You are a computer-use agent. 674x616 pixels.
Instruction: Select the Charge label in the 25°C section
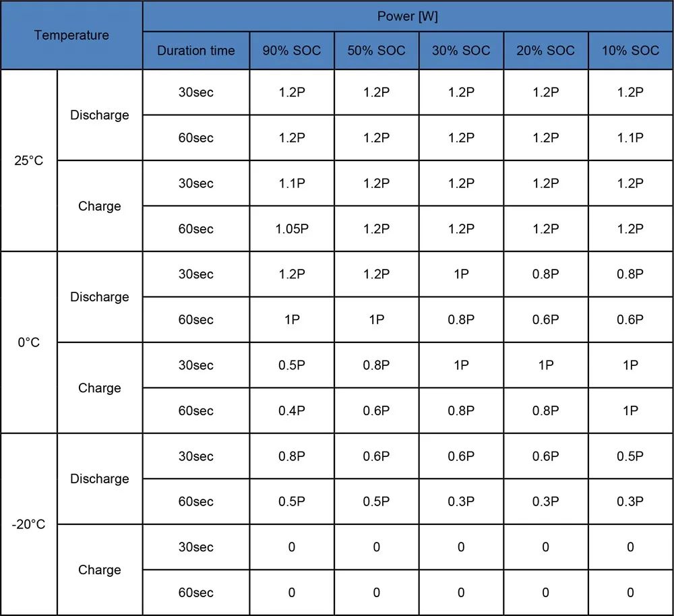coord(99,206)
